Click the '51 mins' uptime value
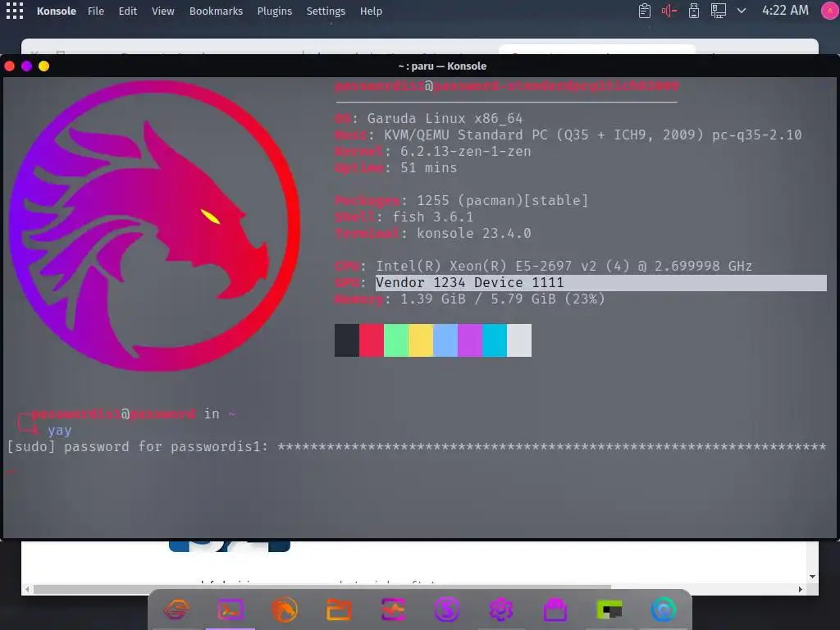 coord(428,167)
